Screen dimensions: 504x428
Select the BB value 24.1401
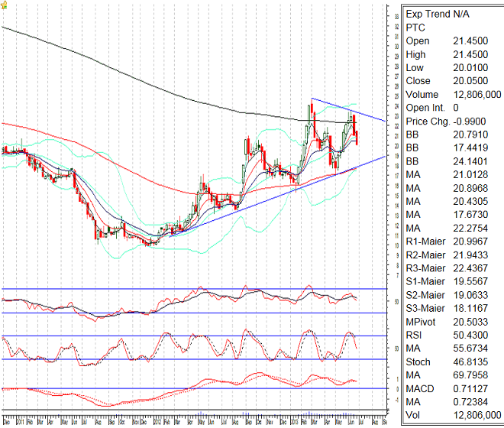(x=471, y=161)
